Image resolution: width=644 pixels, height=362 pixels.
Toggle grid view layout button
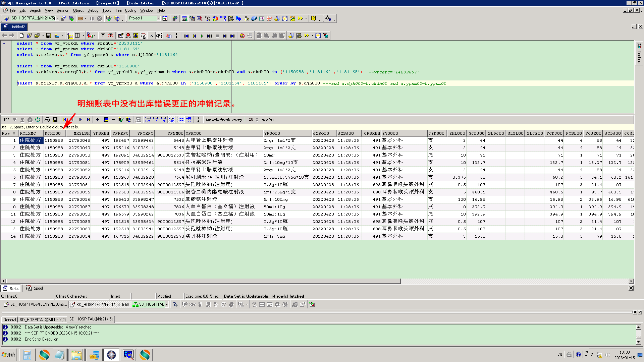pos(181,120)
